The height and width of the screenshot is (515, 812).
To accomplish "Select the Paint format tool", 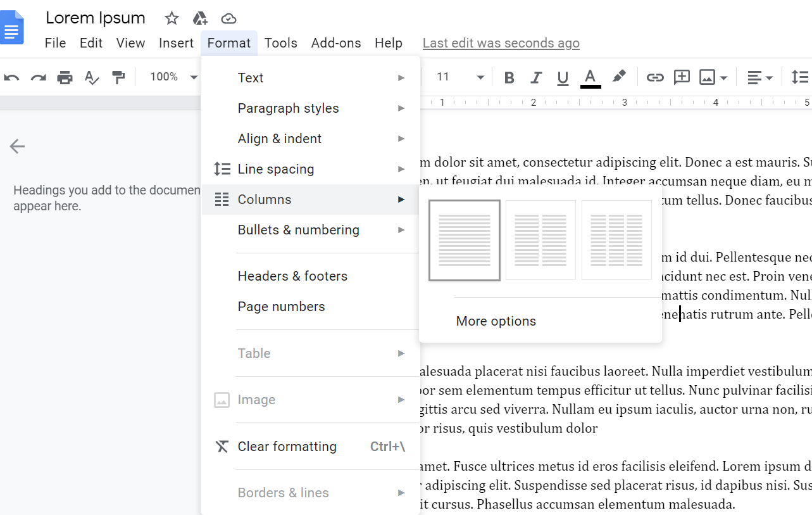I will 118,77.
